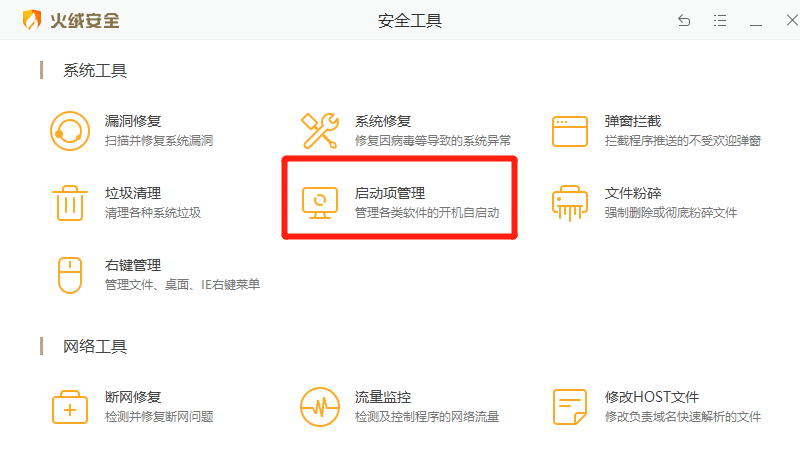Click the 管理各类软件的开机自启动 description

(x=427, y=213)
